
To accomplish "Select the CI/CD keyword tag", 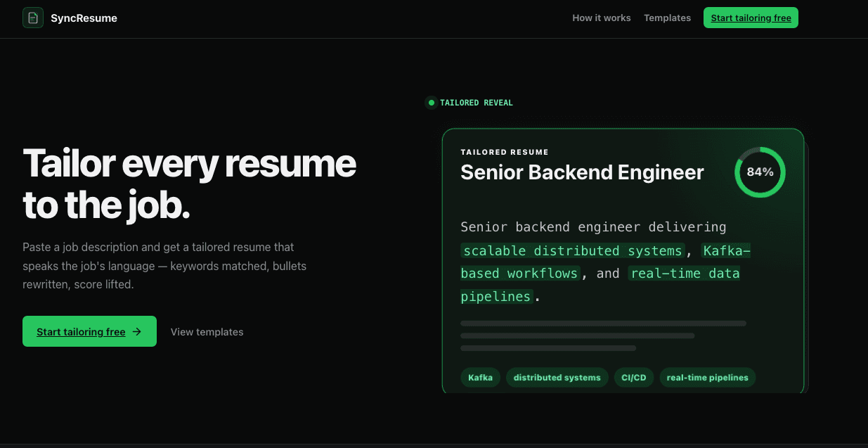I will [633, 378].
